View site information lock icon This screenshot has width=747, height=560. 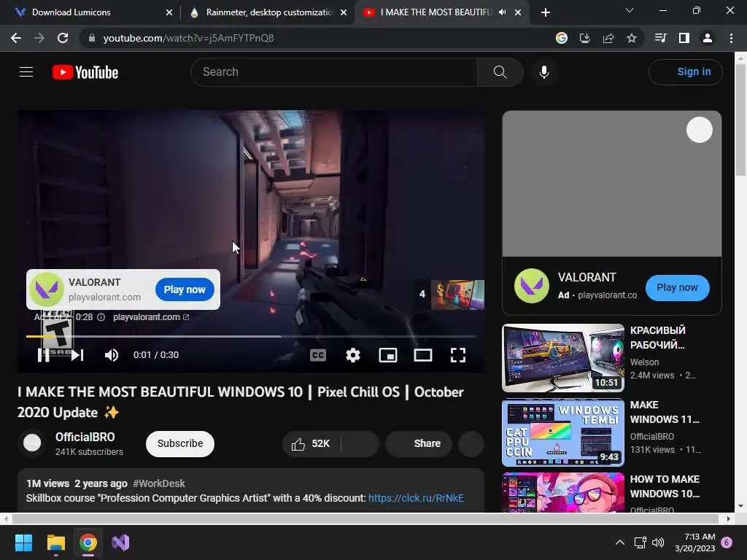pos(91,38)
